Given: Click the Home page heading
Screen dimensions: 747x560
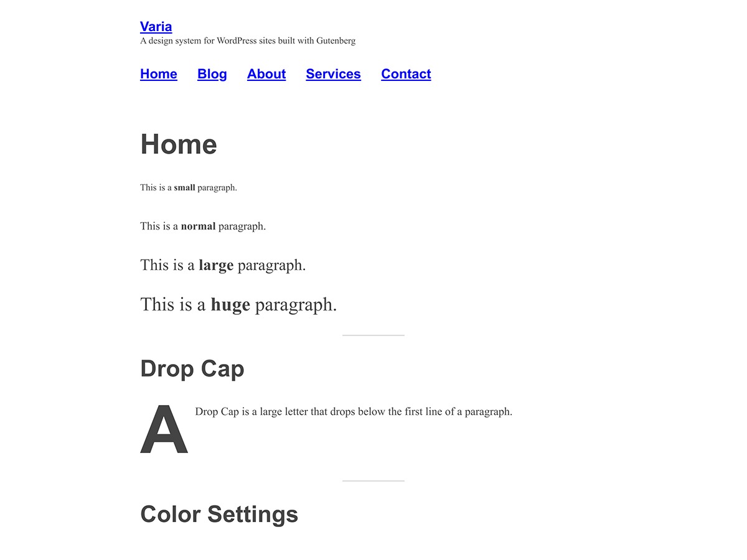Looking at the screenshot, I should 179,144.
